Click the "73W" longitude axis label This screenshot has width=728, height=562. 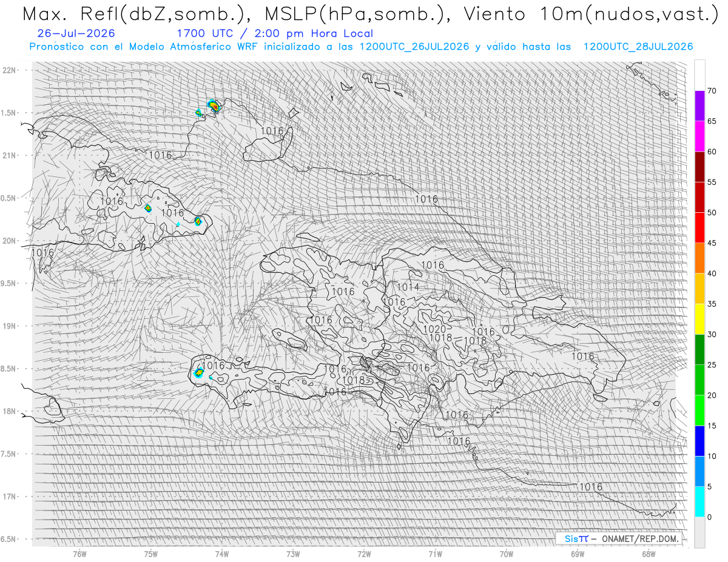(293, 554)
